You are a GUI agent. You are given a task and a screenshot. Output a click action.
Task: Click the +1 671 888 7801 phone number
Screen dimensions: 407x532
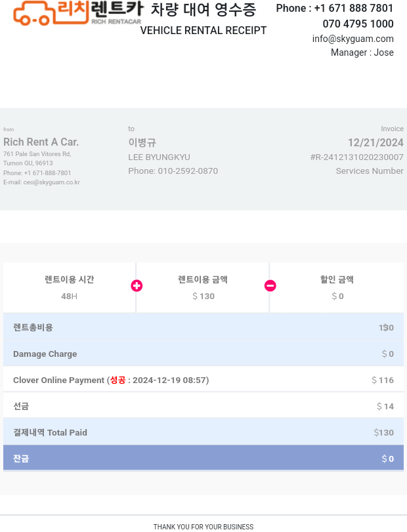(353, 9)
